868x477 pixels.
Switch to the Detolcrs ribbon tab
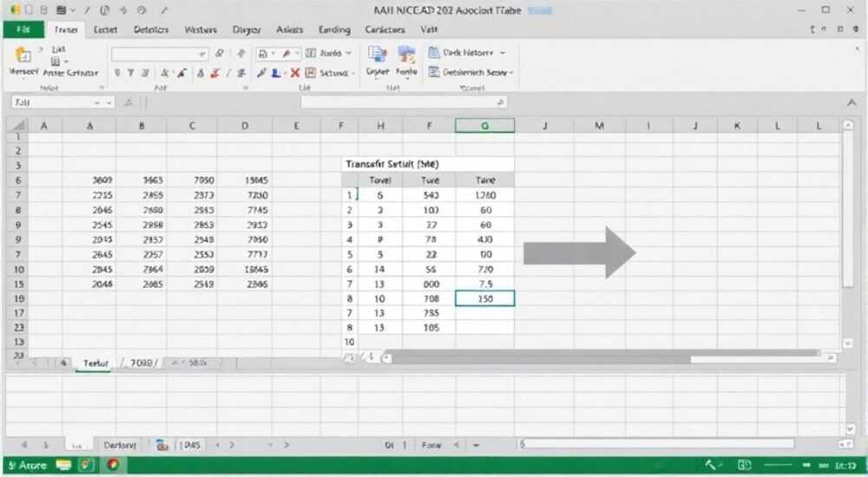150,29
